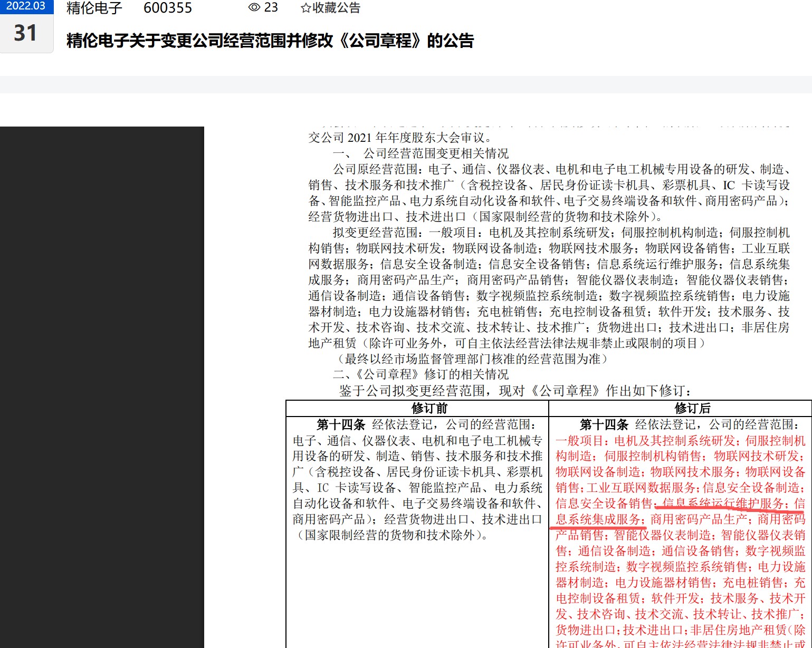This screenshot has width=812, height=648.
Task: Click the red text 数字视频监控系统销售
Action: coord(687,567)
